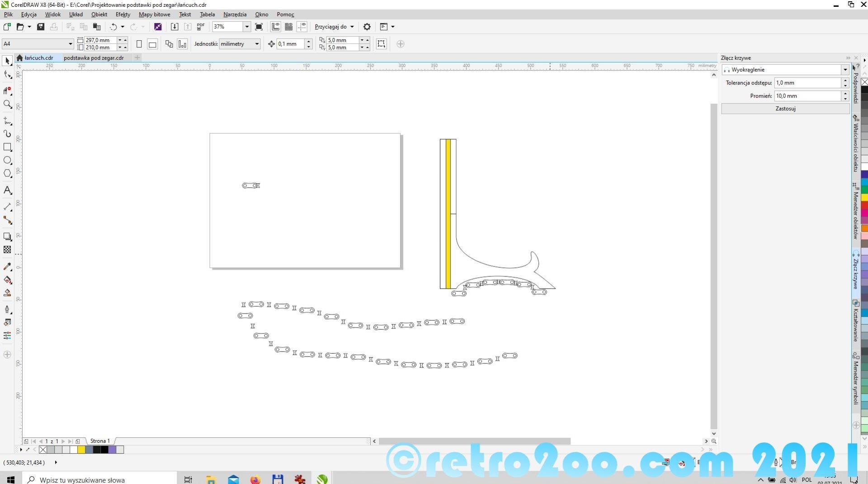Toggle rulers display button
Viewport: 868px width, 484px height.
click(275, 27)
